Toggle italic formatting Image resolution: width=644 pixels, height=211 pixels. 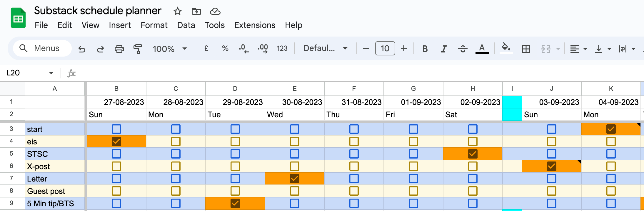tap(444, 49)
